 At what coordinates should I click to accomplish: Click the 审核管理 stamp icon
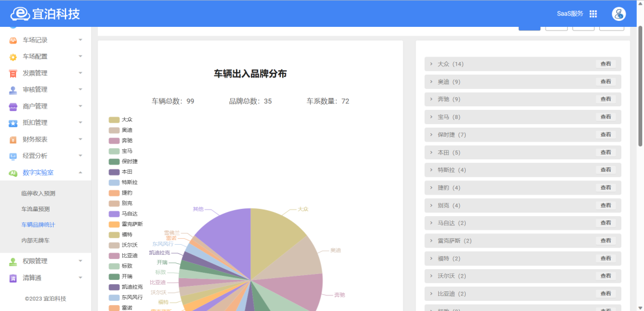pyautogui.click(x=13, y=90)
